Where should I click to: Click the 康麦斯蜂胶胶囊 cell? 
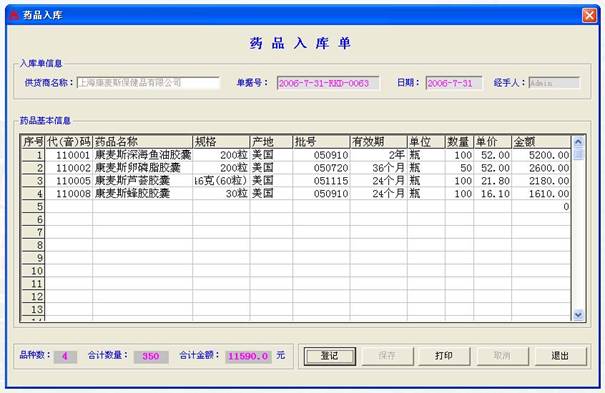point(142,193)
